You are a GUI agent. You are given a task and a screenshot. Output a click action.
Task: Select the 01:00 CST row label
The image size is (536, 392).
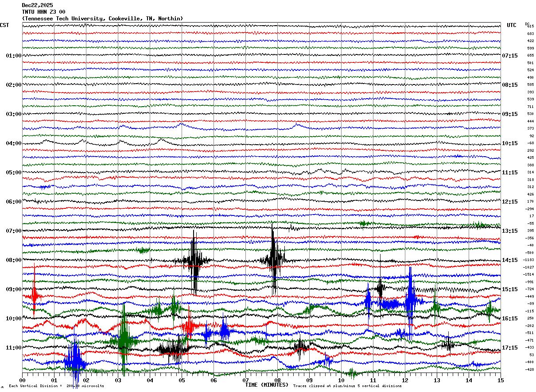tap(14, 56)
